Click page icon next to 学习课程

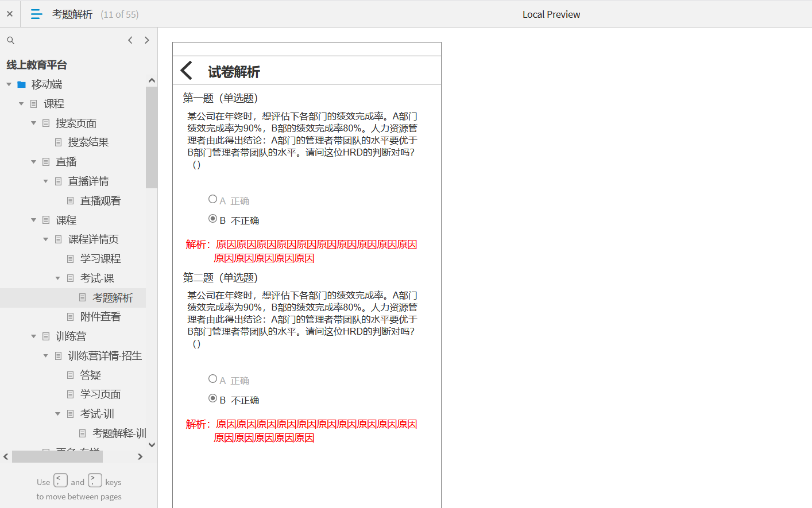click(x=71, y=259)
